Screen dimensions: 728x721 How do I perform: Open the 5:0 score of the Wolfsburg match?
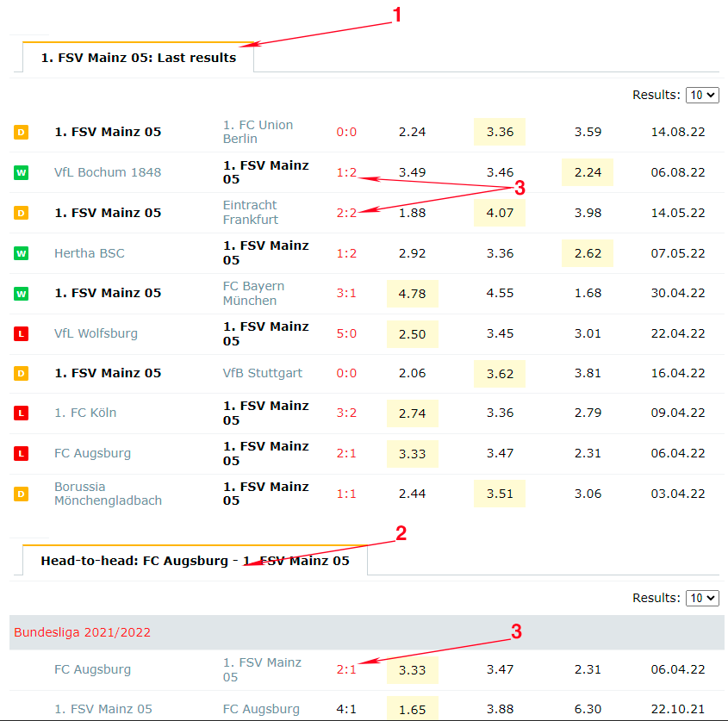[x=346, y=333]
